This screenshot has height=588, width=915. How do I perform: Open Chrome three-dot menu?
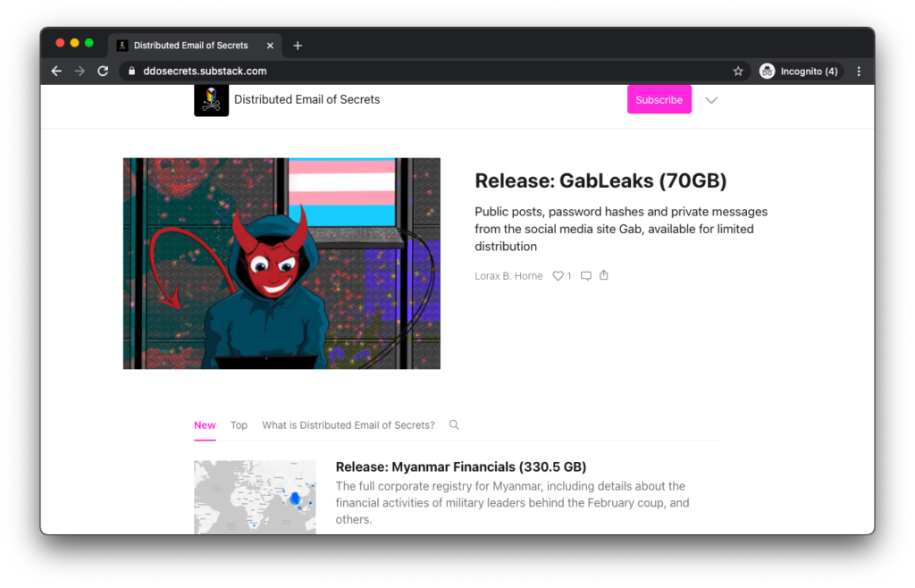coord(859,71)
